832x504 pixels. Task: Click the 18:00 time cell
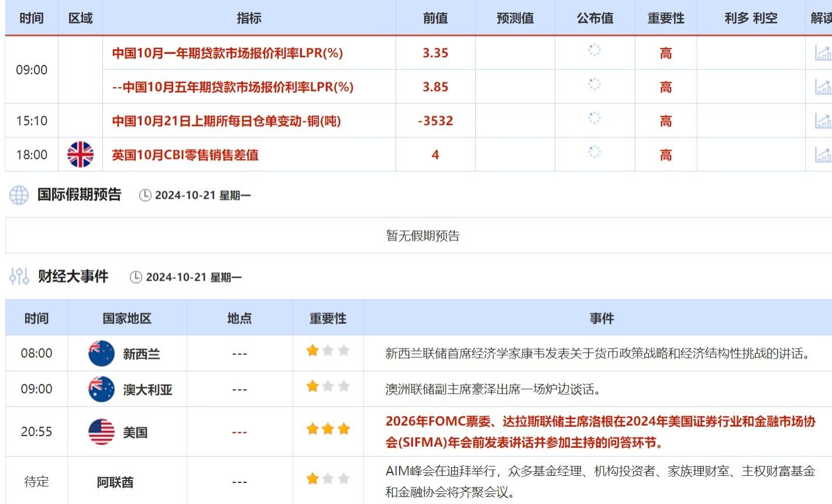[32, 155]
